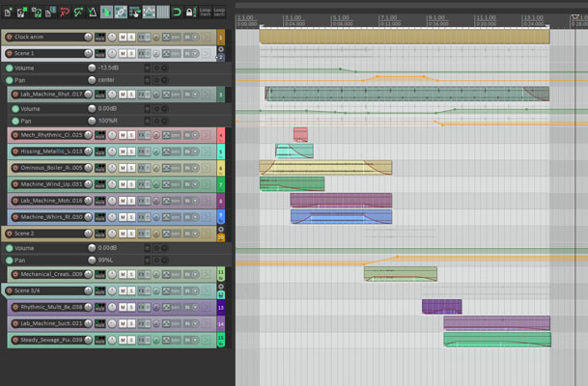Toggle envelope points move with items
The width and height of the screenshot is (588, 386).
(x=149, y=12)
